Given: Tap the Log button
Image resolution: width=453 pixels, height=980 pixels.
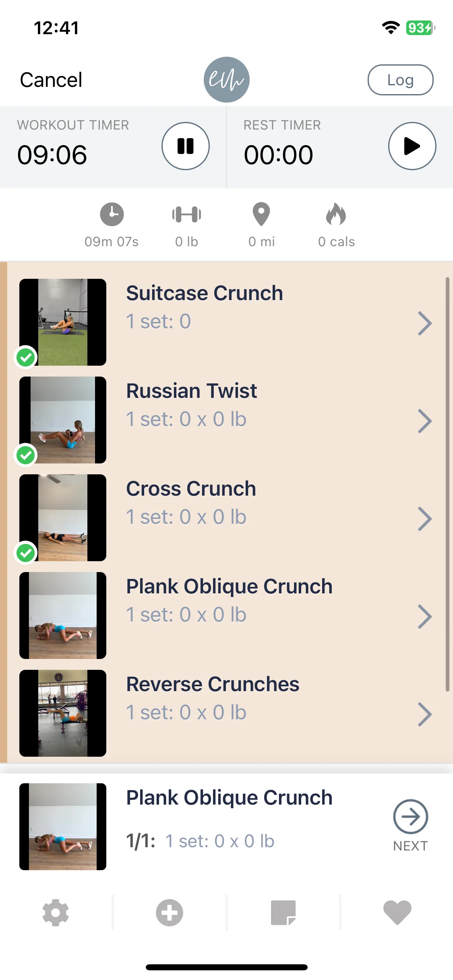Looking at the screenshot, I should pos(400,80).
